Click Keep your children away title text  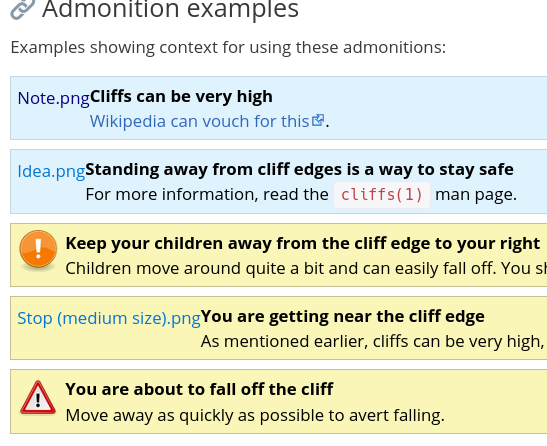tap(303, 243)
